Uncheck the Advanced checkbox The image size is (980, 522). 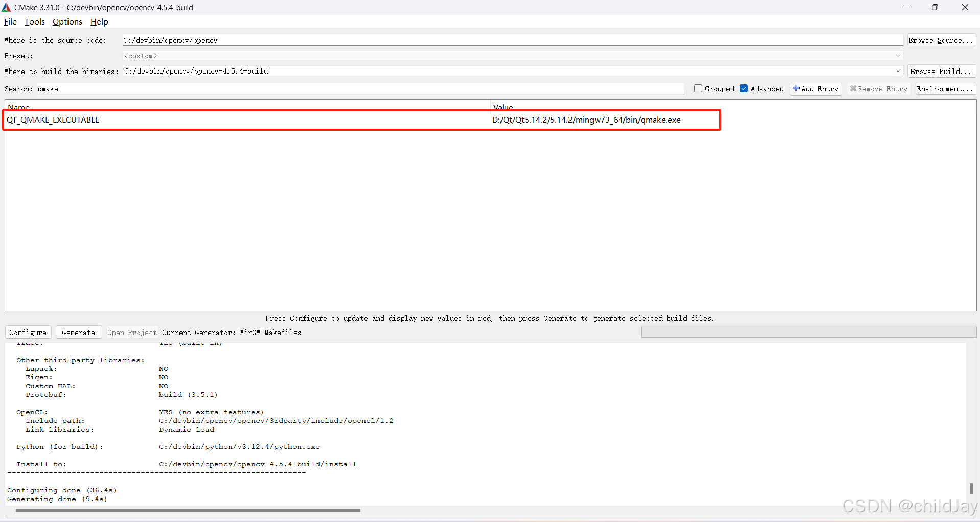point(744,88)
